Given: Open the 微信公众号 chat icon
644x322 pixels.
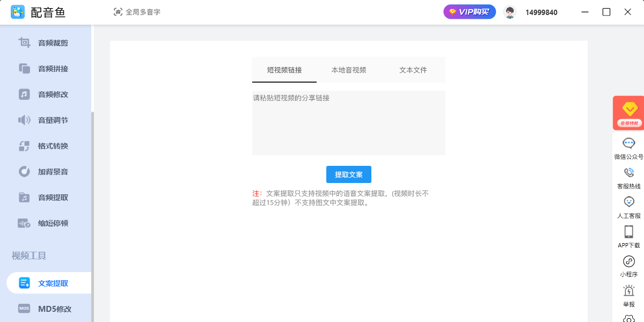Looking at the screenshot, I should tap(628, 143).
